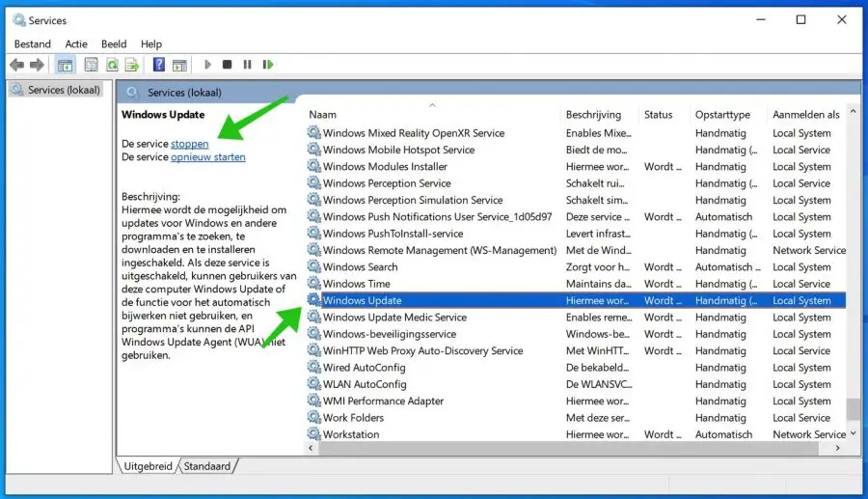Click the vertical scrollbar thumb
Image resolution: width=868 pixels, height=499 pixels.
coord(854,408)
